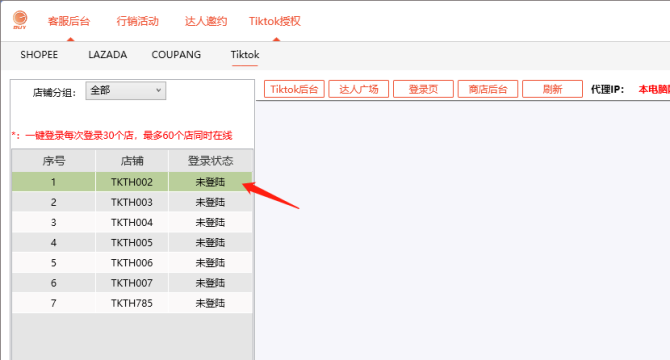
Task: Select store row TKTH785
Action: 132,303
